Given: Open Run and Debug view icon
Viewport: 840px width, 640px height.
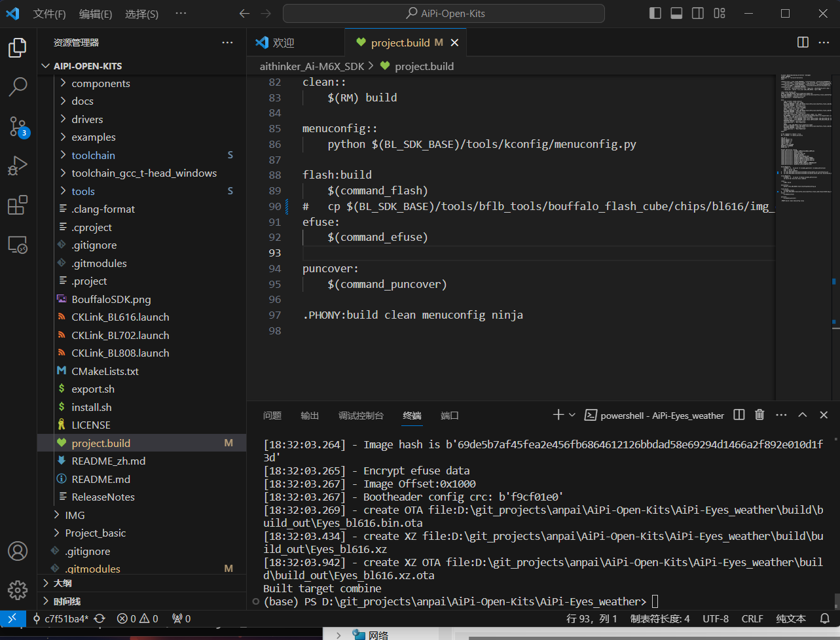Looking at the screenshot, I should (18, 165).
